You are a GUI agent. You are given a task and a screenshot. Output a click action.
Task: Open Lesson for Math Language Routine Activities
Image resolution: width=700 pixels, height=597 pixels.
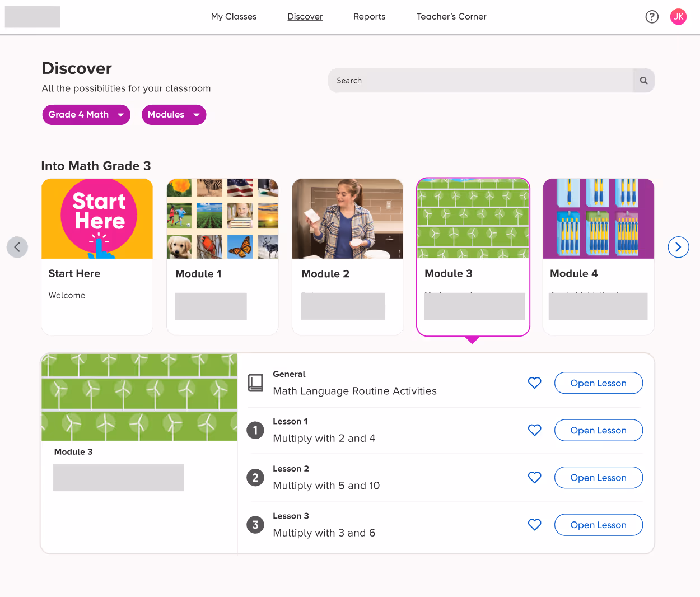click(x=598, y=383)
